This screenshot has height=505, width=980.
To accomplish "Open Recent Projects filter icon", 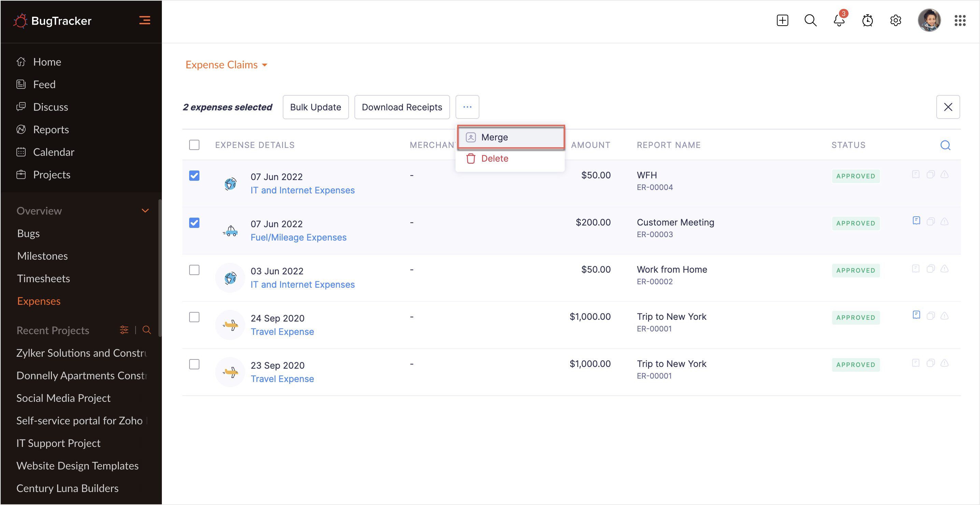I will (x=124, y=330).
